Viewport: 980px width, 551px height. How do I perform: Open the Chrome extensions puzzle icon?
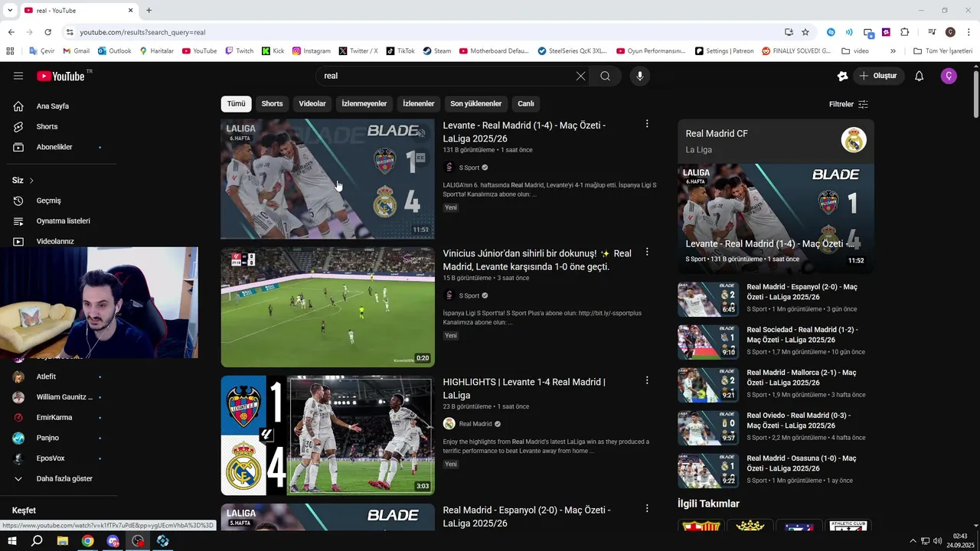point(904,32)
